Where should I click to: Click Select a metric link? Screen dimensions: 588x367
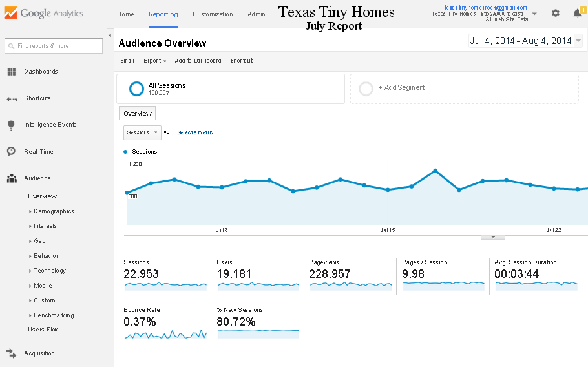click(195, 132)
